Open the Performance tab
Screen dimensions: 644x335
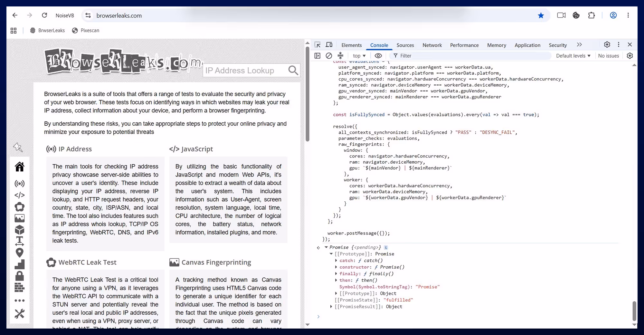pos(464,45)
